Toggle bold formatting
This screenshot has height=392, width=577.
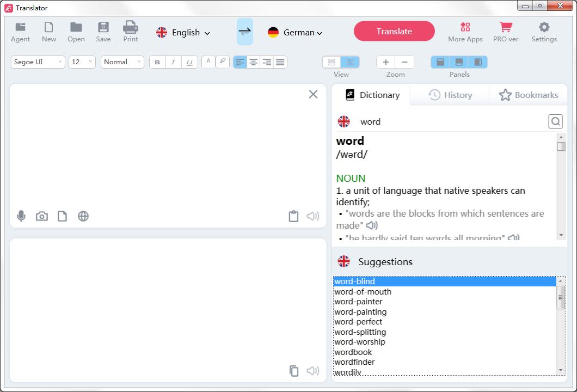tap(157, 62)
